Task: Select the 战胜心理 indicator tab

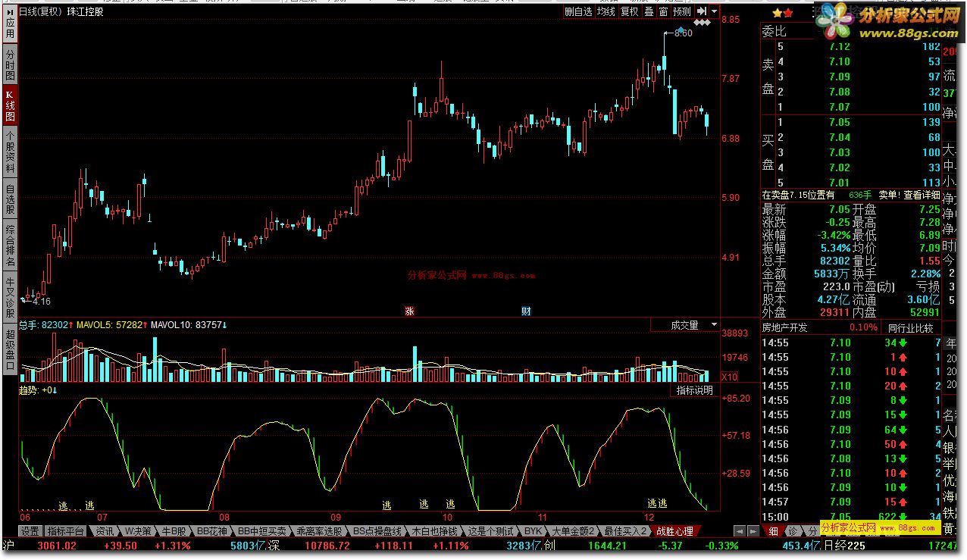Action: pyautogui.click(x=675, y=531)
